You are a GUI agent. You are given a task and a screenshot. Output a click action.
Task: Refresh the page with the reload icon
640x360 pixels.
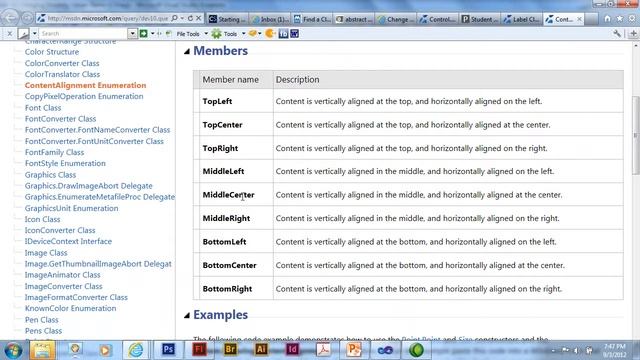[x=190, y=18]
